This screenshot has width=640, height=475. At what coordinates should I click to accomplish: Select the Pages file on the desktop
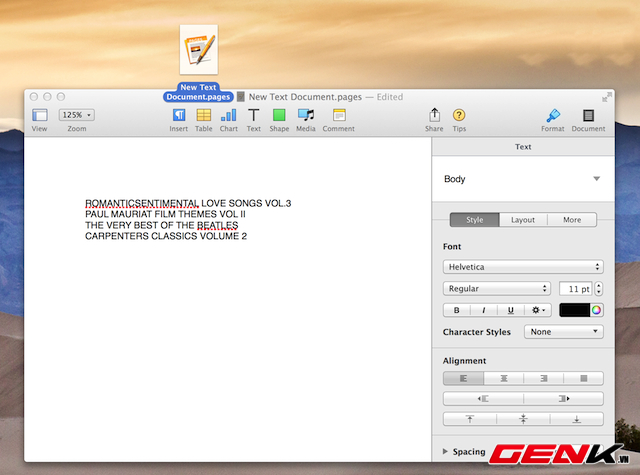199,50
